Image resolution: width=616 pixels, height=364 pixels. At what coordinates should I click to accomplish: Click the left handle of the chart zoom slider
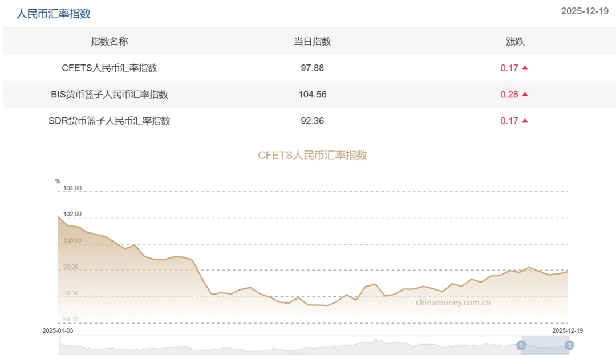pos(521,345)
